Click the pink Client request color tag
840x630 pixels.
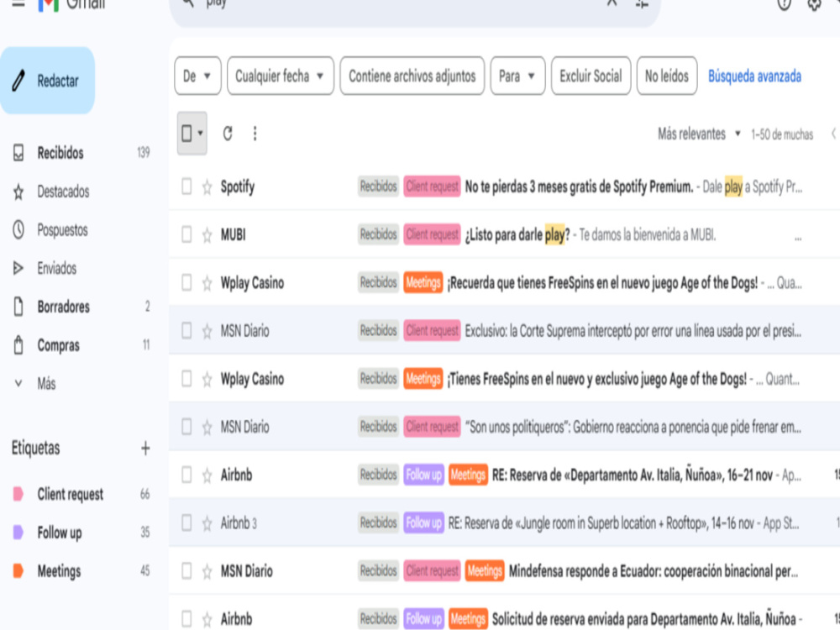point(18,494)
